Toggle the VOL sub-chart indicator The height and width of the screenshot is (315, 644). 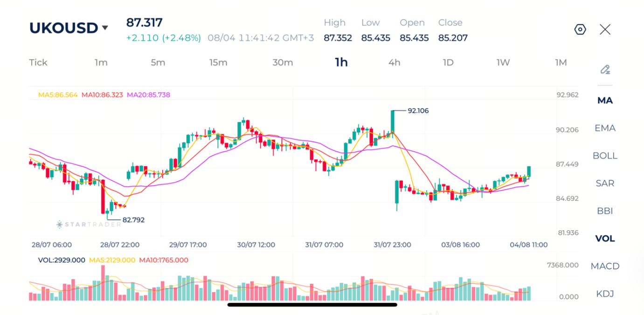[x=605, y=239]
